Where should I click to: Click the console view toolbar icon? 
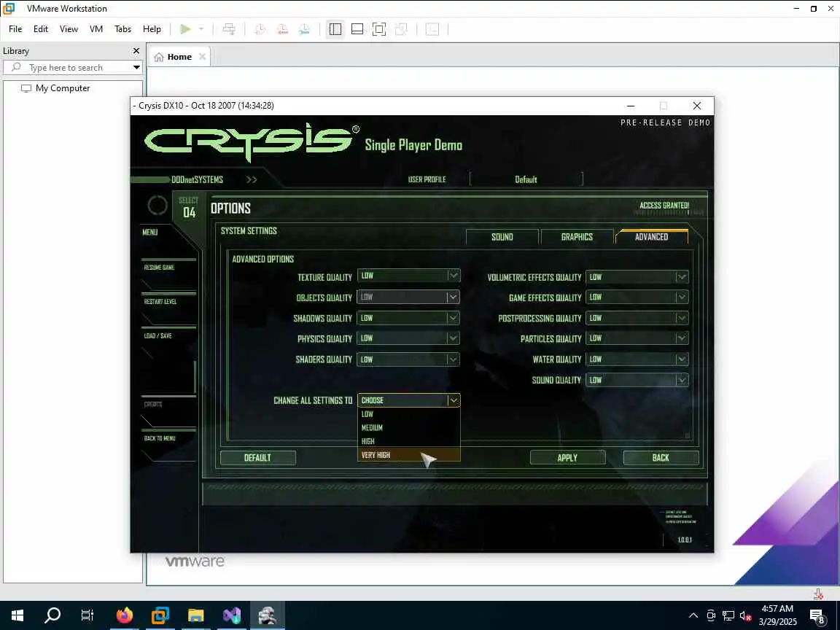[432, 29]
